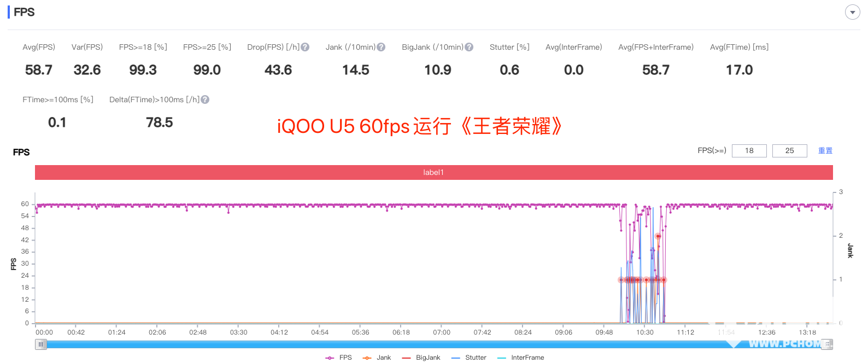Image resolution: width=868 pixels, height=363 pixels.
Task: Click the Avg(FPS+InterFrame) label
Action: coord(656,47)
